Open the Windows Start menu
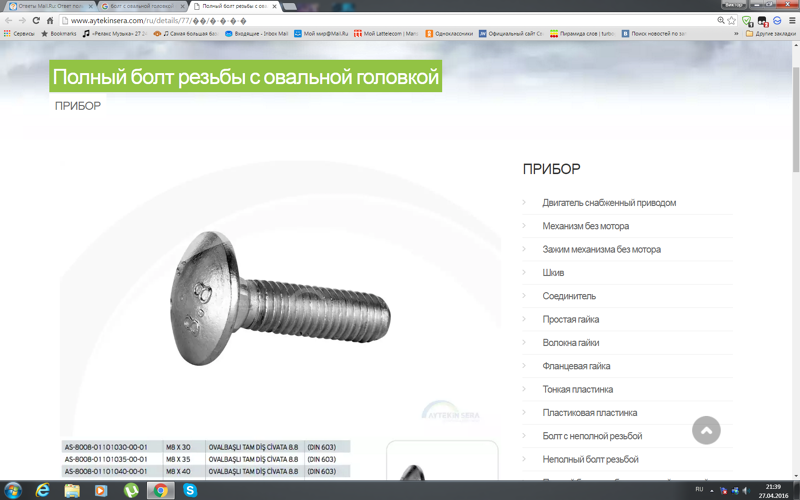The image size is (800, 500). pos(13,490)
